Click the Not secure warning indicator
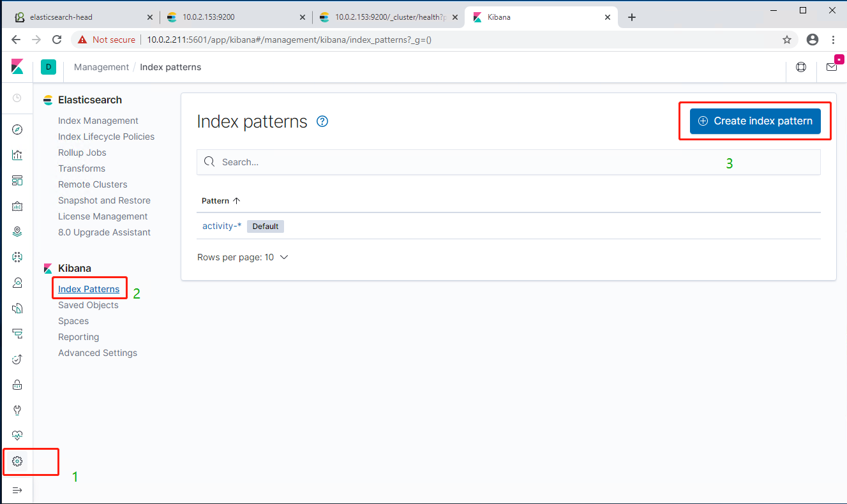 click(107, 40)
